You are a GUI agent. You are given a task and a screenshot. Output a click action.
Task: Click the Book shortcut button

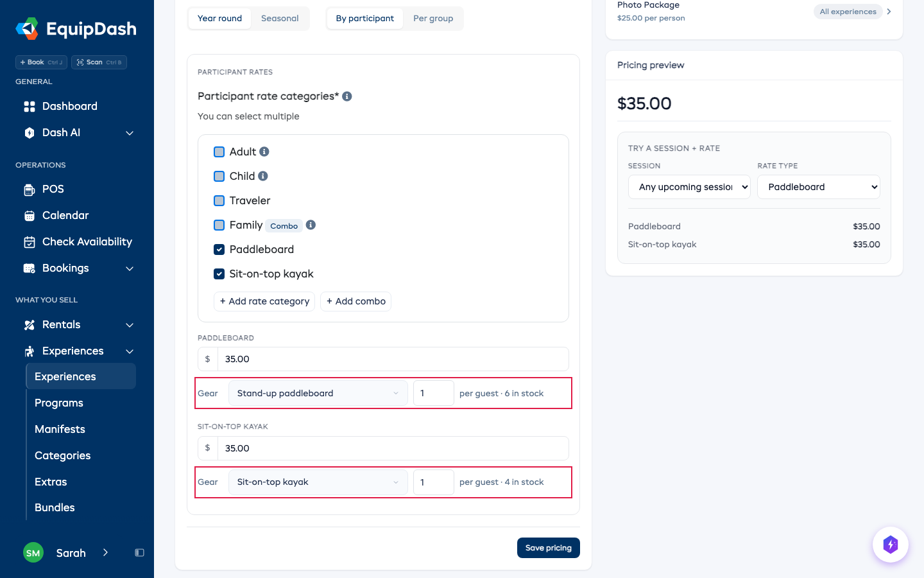41,62
